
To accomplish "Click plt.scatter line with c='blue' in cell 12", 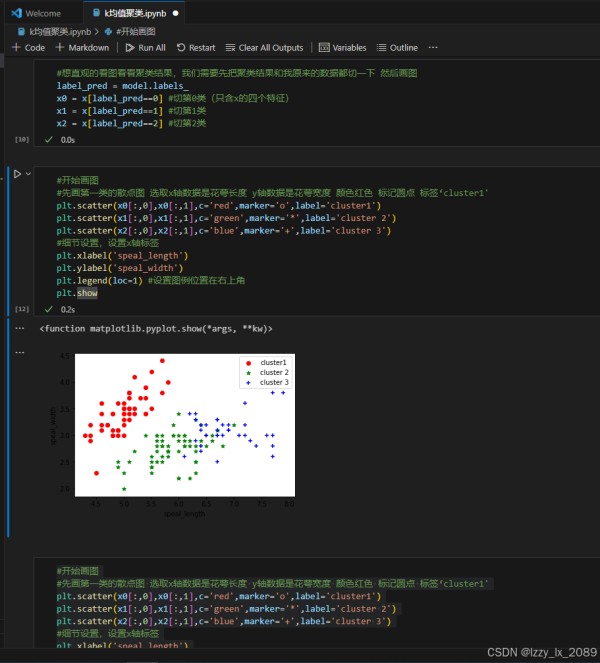I will tap(224, 231).
